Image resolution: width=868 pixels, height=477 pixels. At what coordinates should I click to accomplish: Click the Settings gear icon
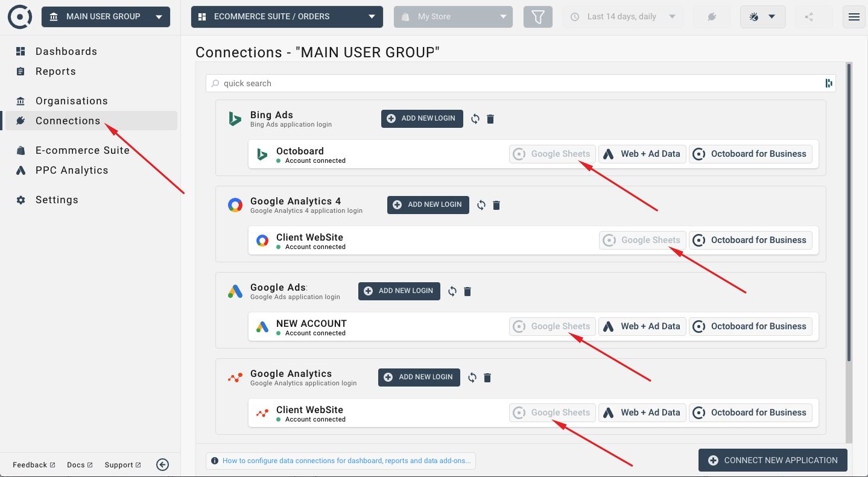click(21, 200)
